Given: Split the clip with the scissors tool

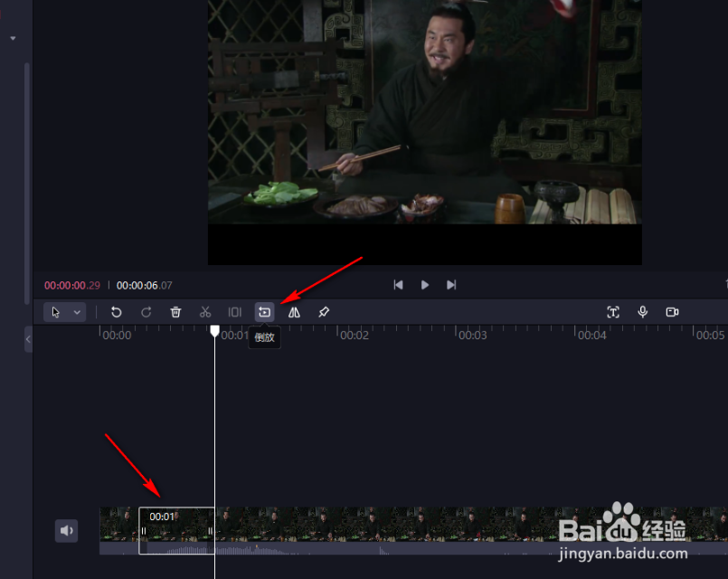Looking at the screenshot, I should point(205,312).
